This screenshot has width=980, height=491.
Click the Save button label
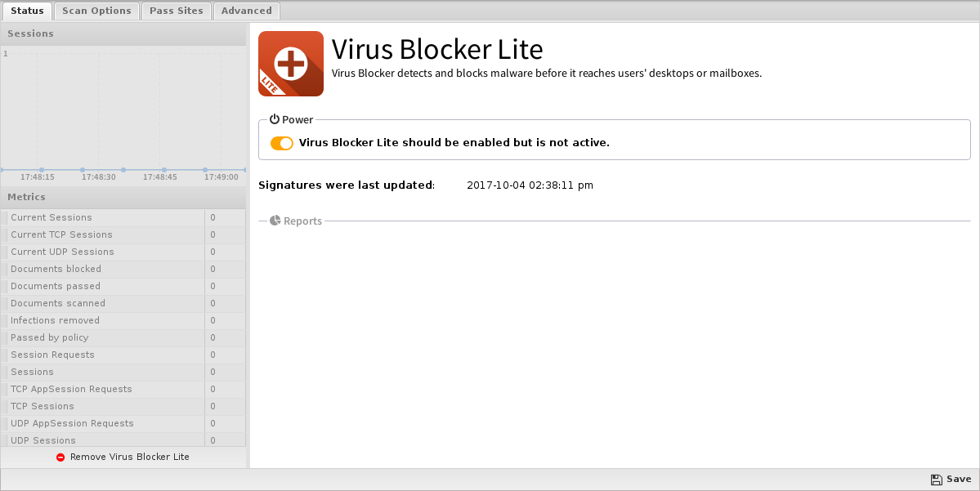coord(959,479)
